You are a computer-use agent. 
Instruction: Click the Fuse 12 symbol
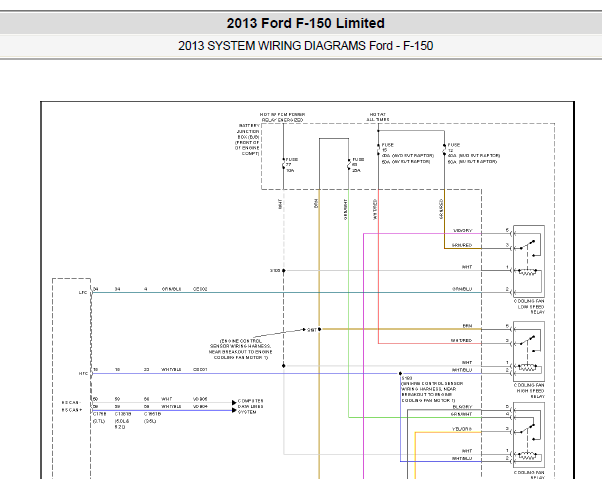pyautogui.click(x=445, y=150)
